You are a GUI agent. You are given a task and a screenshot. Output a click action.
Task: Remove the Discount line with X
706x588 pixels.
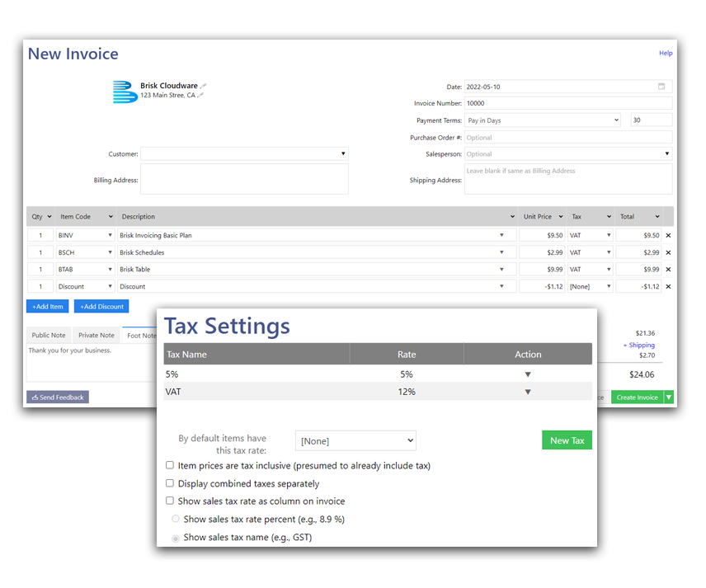(668, 286)
